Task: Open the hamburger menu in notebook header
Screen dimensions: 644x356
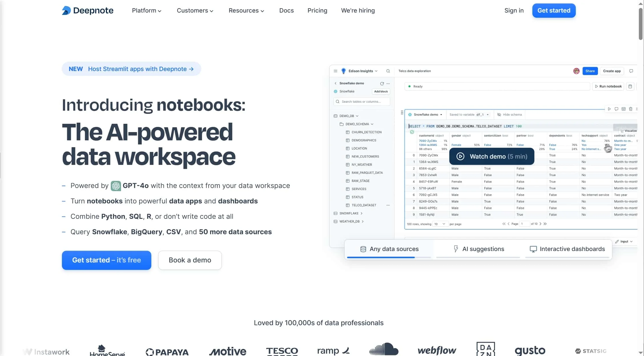Action: (335, 71)
